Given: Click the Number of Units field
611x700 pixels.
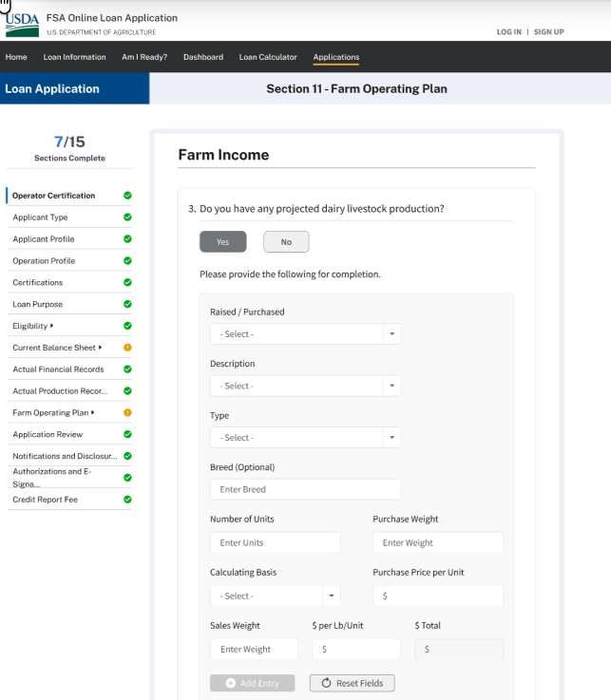Looking at the screenshot, I should coord(275,543).
